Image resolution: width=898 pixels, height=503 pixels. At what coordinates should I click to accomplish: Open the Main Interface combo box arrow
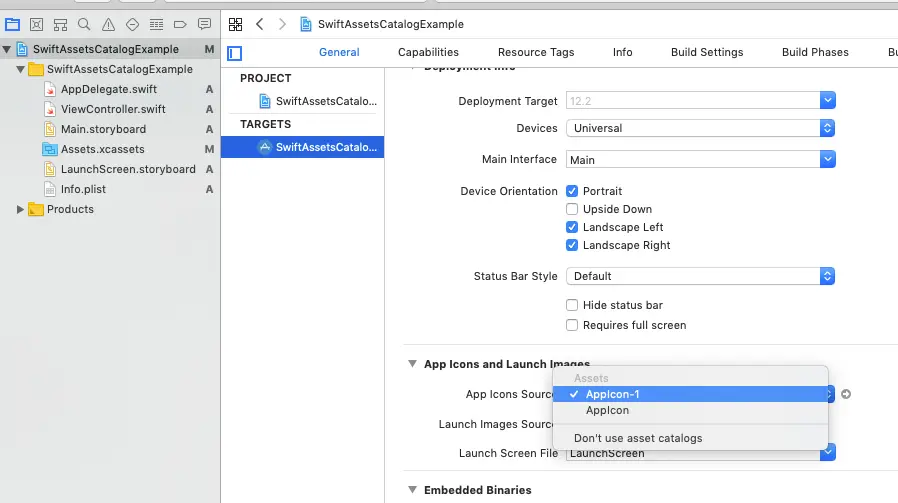(x=828, y=159)
